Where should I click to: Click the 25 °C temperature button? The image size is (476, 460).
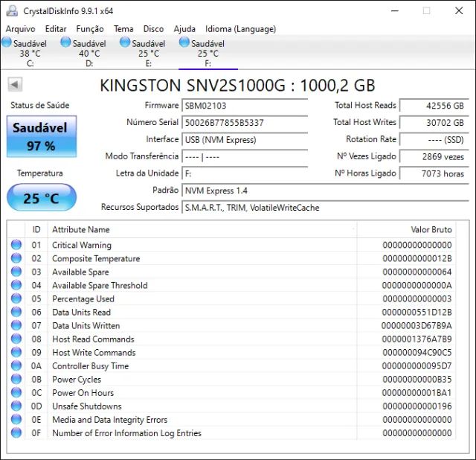click(x=42, y=198)
